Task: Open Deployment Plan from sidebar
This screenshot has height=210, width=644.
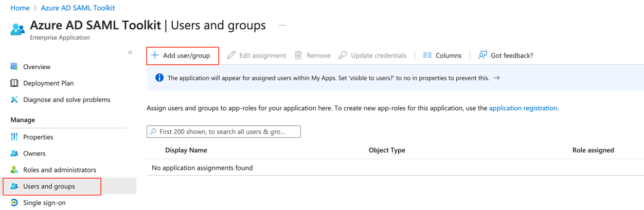Action: [x=48, y=83]
